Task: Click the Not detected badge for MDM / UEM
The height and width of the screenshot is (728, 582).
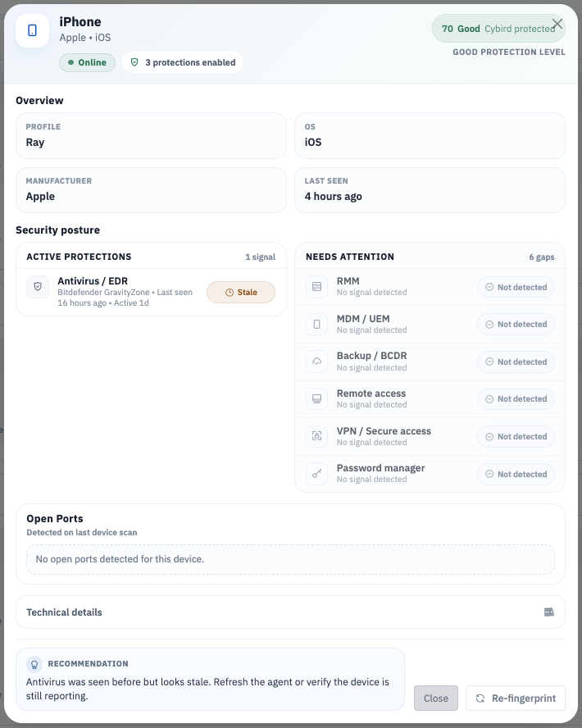Action: tap(516, 324)
